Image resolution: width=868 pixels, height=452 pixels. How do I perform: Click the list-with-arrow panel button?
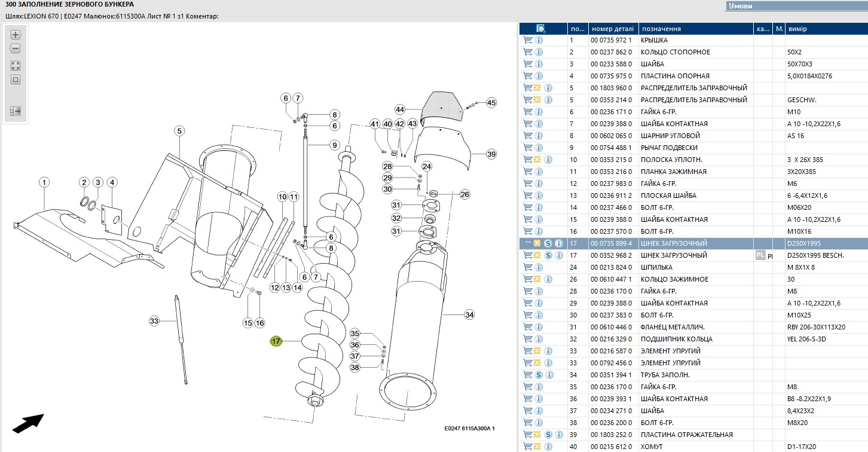pyautogui.click(x=16, y=111)
